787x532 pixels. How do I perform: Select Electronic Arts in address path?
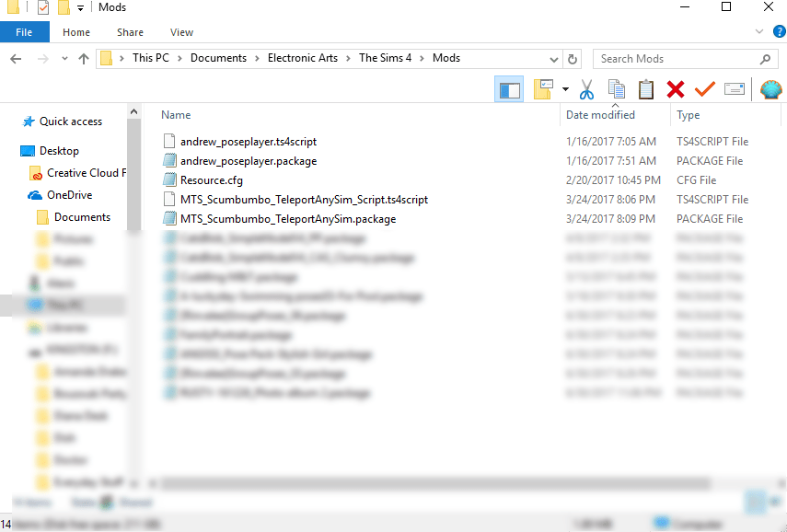[x=303, y=58]
